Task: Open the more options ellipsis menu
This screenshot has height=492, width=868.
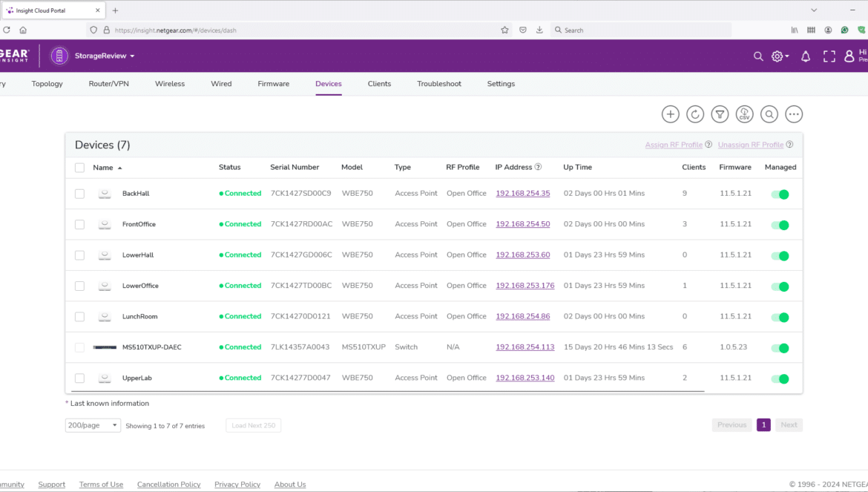Action: (x=794, y=114)
